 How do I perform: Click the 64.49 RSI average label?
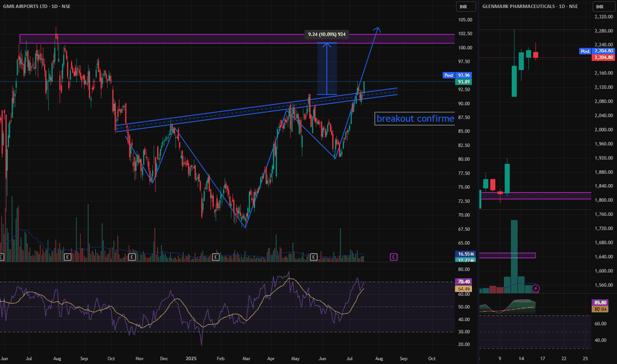(x=463, y=289)
